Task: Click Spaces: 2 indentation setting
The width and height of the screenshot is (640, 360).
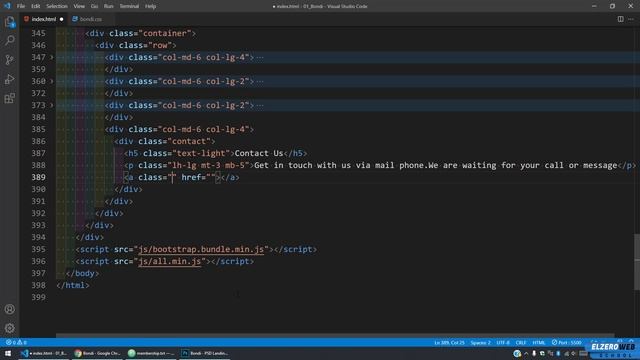Action: 480,342
